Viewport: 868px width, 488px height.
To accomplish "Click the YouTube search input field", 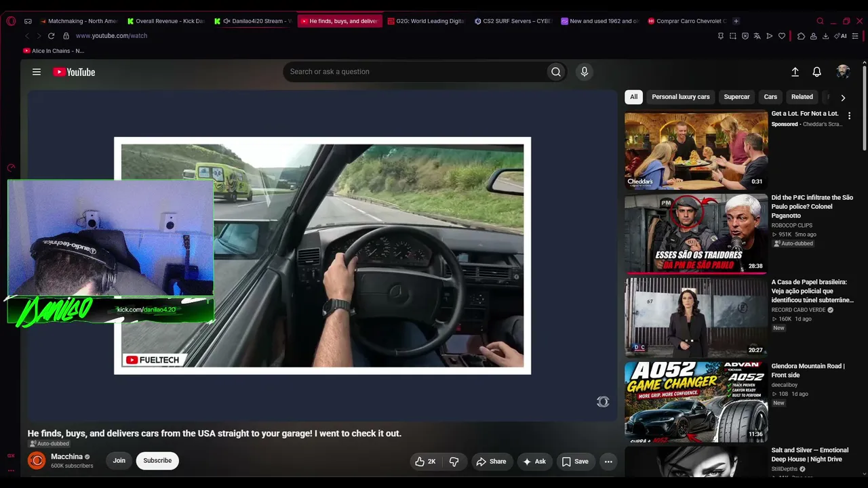I will click(415, 72).
